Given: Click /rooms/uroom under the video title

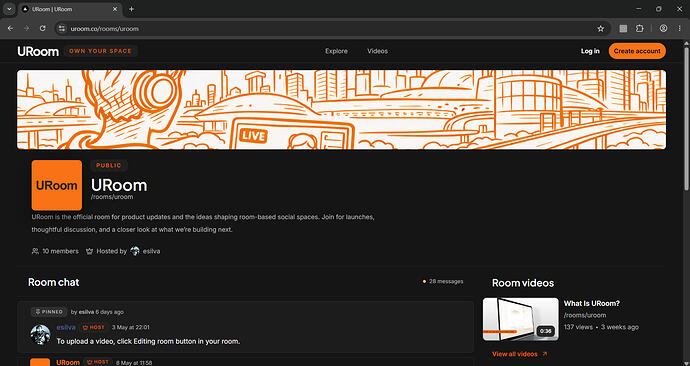Looking at the screenshot, I should 585,315.
